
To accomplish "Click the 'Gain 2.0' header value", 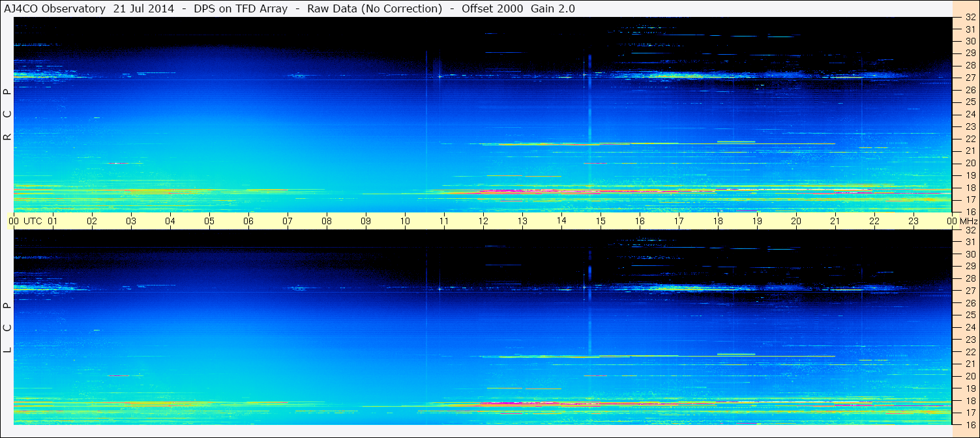I will click(553, 8).
